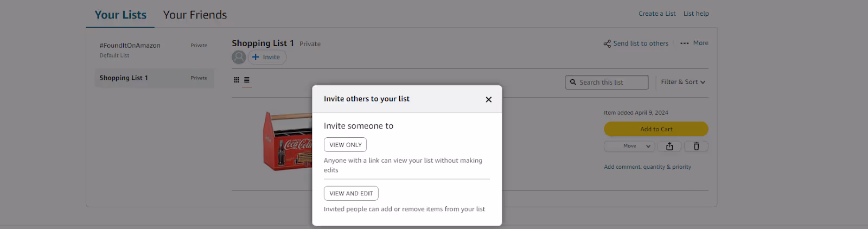The height and width of the screenshot is (229, 868).
Task: Click the share item icon
Action: [x=669, y=146]
